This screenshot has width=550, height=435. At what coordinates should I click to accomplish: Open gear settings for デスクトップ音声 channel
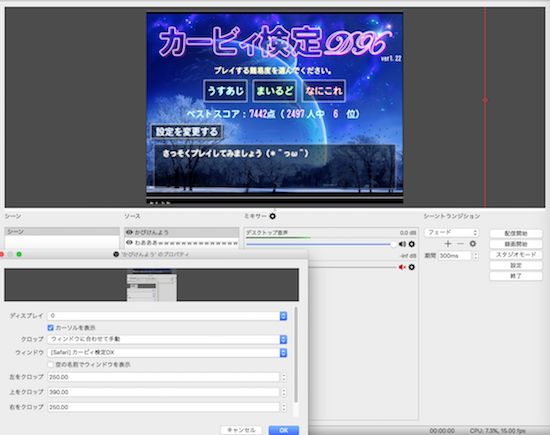(x=412, y=244)
